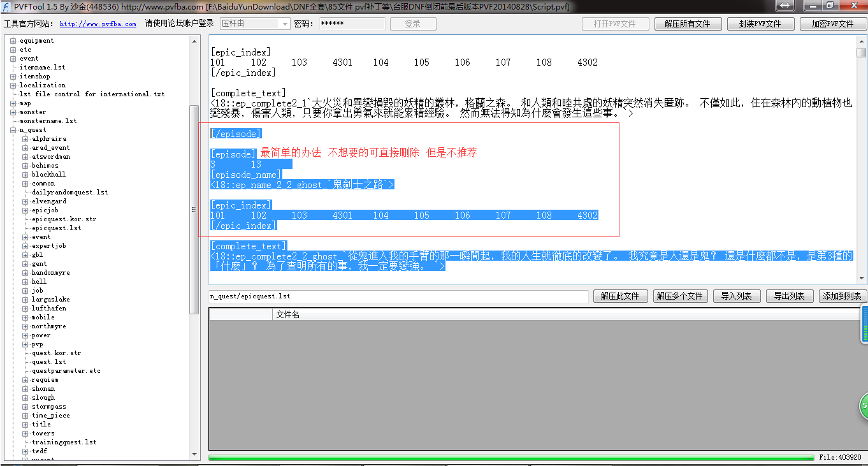Expand the monster folder node

pos(13,112)
